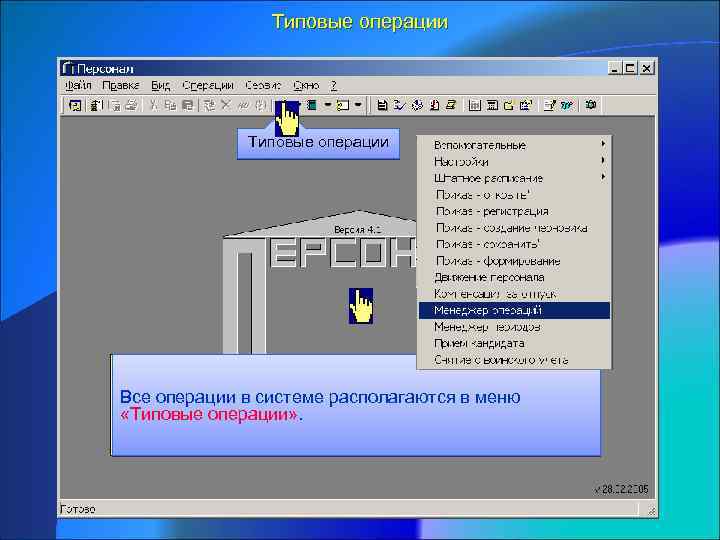Click the blue-and-yellow folder toolbar icon

point(526,105)
